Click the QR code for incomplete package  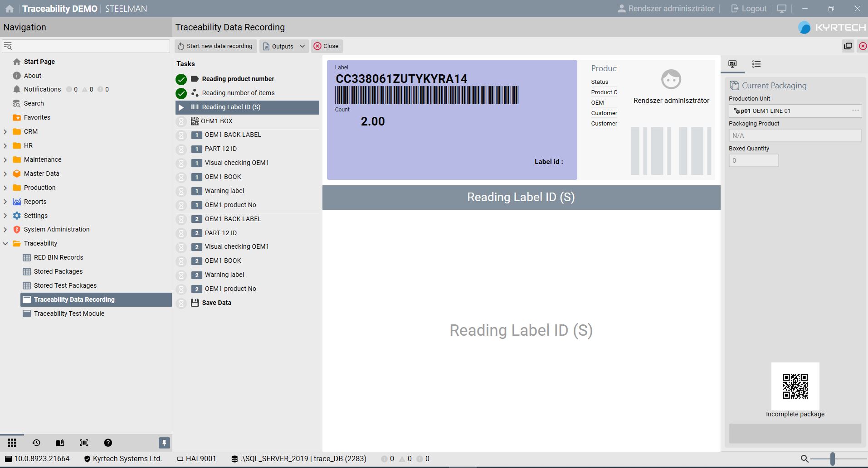795,386
